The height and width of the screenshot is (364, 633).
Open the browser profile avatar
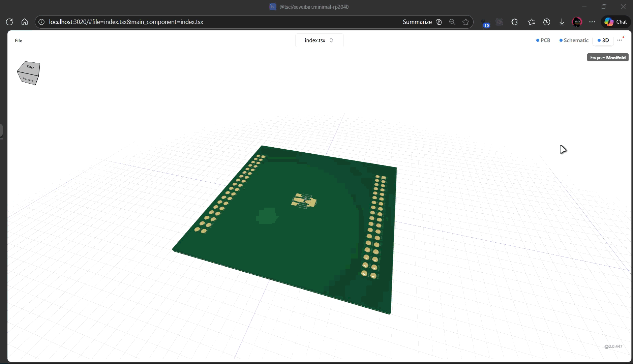[577, 22]
